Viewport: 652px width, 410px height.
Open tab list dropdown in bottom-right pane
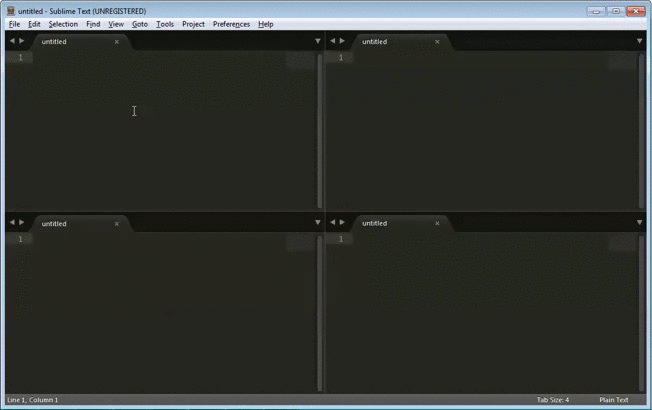[640, 222]
